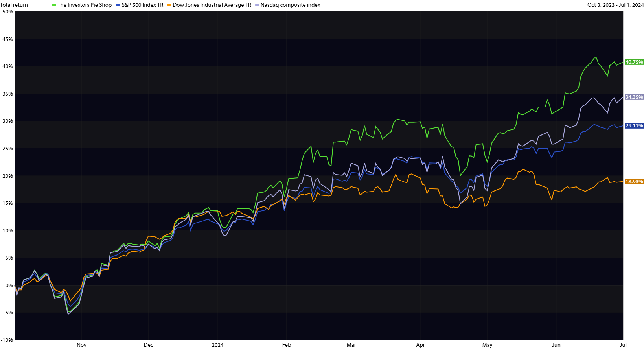The image size is (644, 350).
Task: Click the 'Total return' chart title
Action: click(x=14, y=5)
